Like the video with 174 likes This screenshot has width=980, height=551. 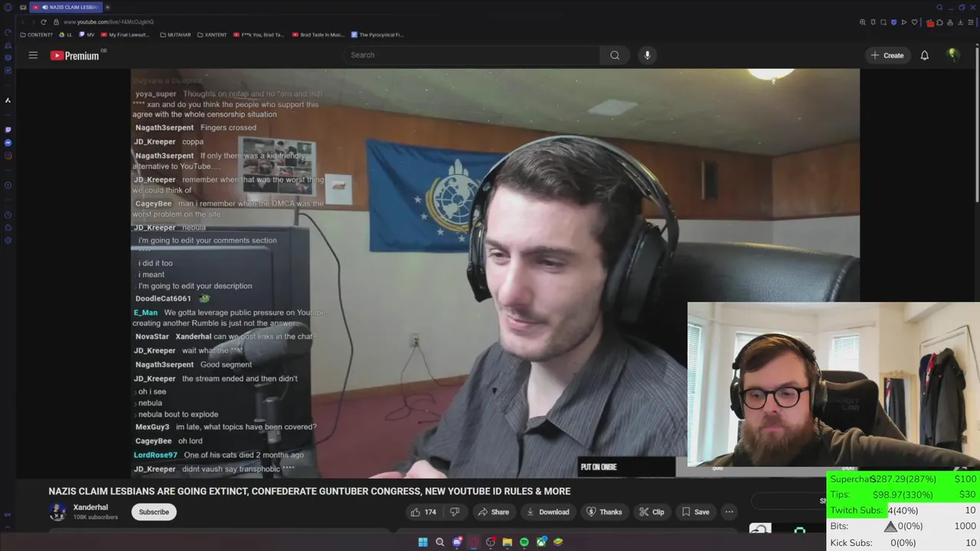coord(423,512)
